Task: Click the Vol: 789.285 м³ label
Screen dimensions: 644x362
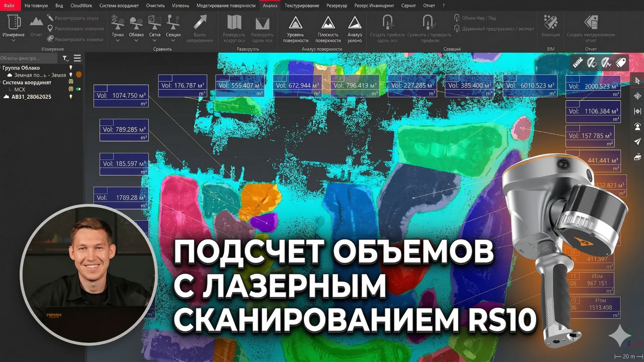Action: click(x=124, y=130)
